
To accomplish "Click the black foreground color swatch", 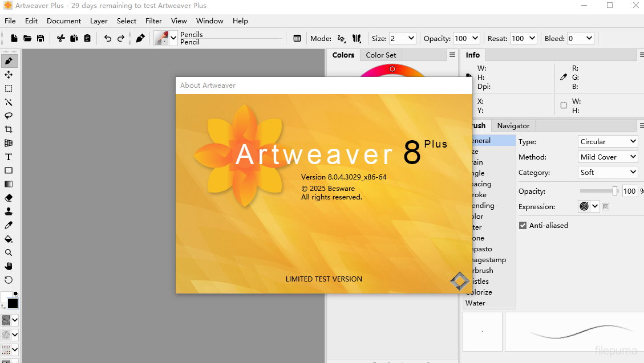I will pyautogui.click(x=13, y=304).
